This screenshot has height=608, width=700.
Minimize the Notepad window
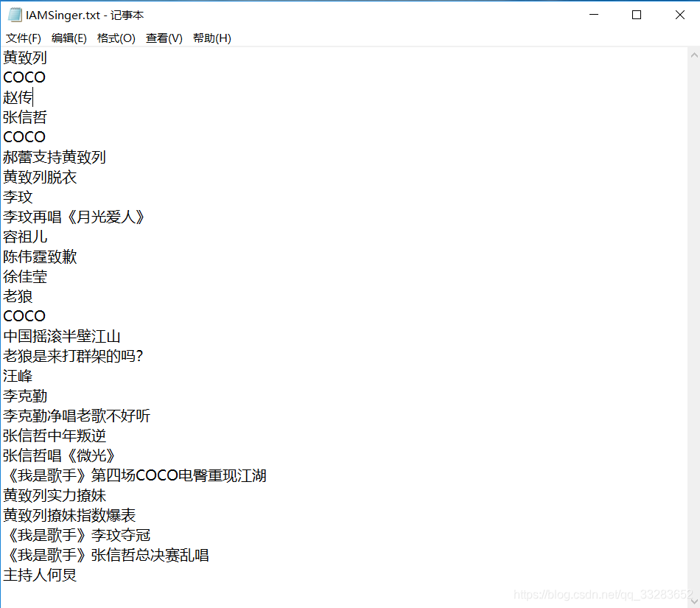[594, 15]
